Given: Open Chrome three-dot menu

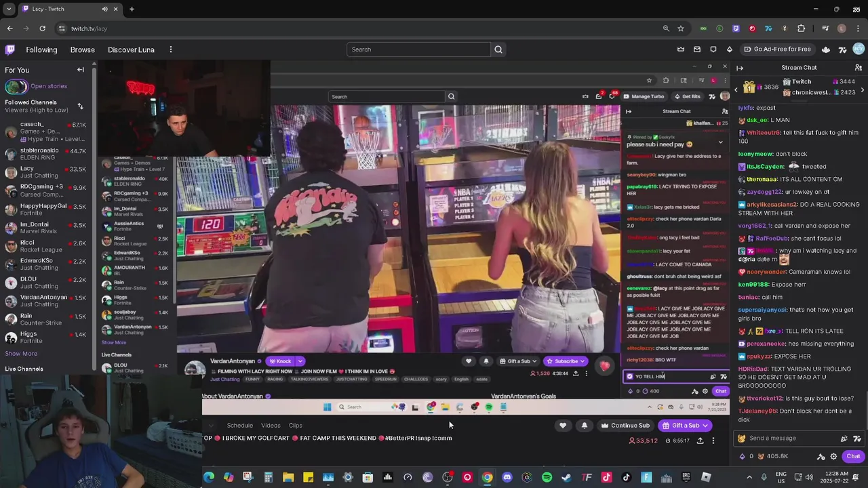Looking at the screenshot, I should tap(858, 28).
